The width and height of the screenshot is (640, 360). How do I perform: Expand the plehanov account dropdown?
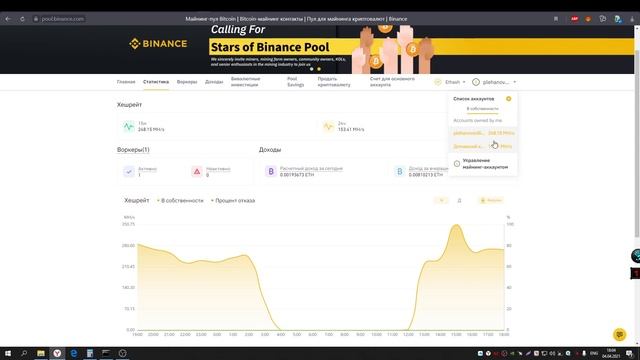pyautogui.click(x=499, y=82)
